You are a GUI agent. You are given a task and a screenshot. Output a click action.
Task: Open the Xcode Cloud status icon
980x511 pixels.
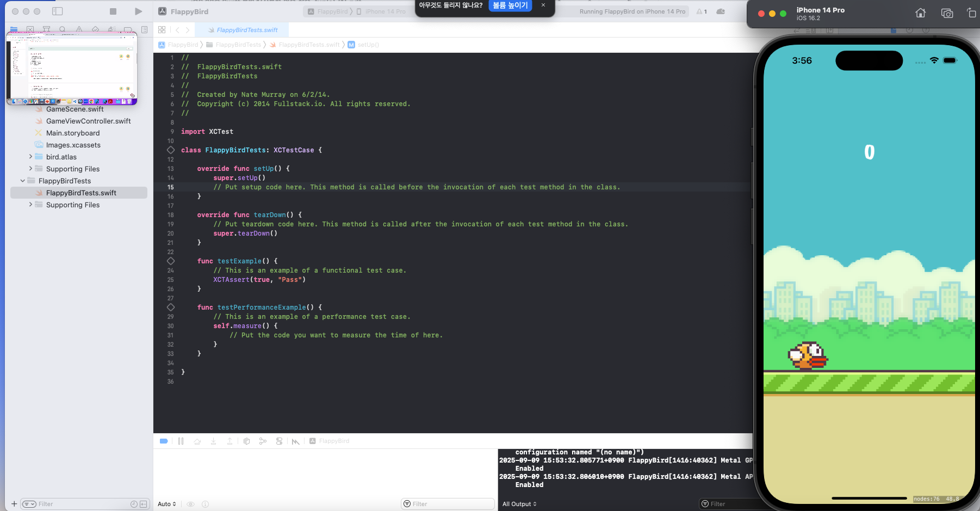[721, 11]
